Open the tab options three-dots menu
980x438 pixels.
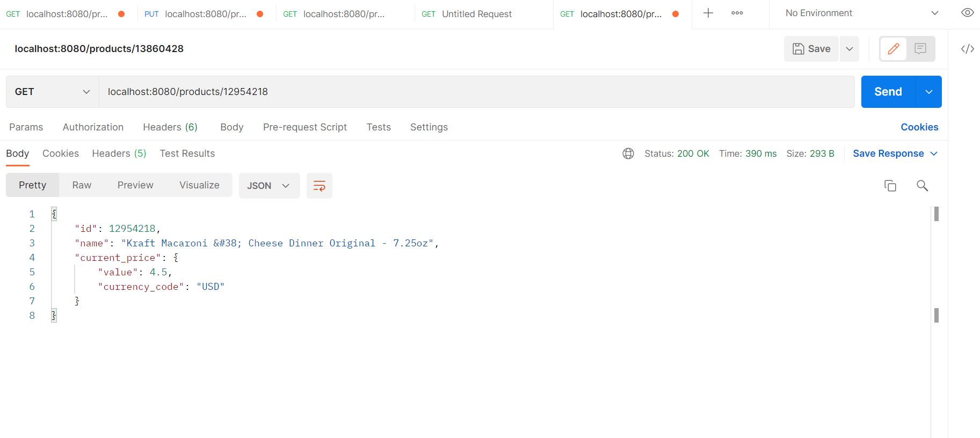[x=737, y=13]
